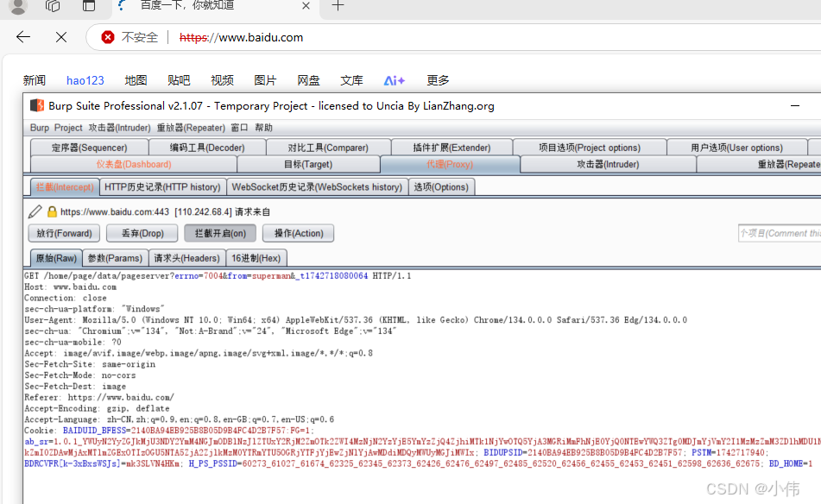Click the User-Agent header line
The height and width of the screenshot is (504, 821).
[x=356, y=320]
